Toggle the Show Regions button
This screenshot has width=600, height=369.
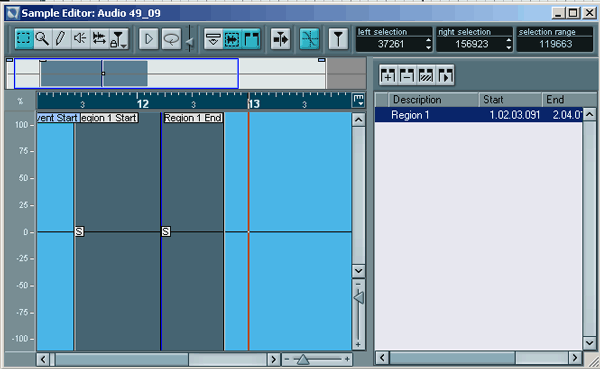[x=251, y=39]
